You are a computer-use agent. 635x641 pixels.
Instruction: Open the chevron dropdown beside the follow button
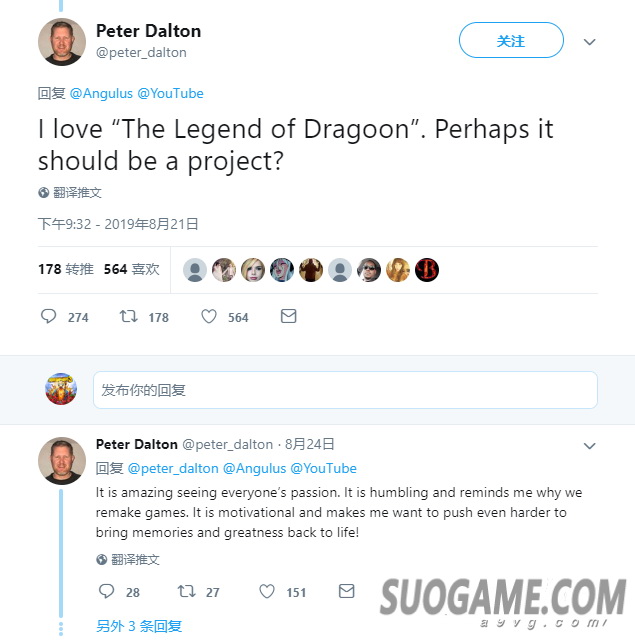[x=589, y=42]
